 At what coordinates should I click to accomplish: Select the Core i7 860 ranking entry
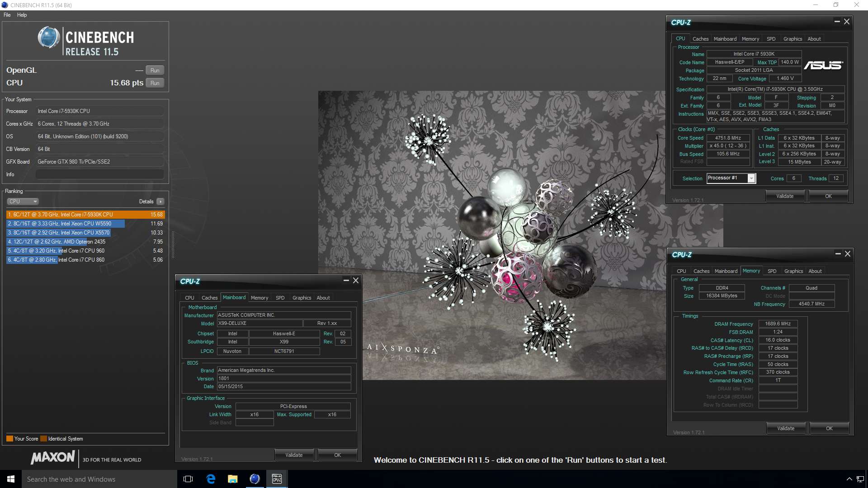(x=85, y=260)
